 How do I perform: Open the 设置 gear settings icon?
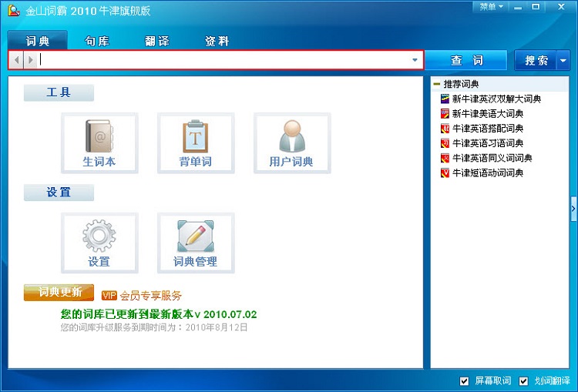click(x=99, y=243)
